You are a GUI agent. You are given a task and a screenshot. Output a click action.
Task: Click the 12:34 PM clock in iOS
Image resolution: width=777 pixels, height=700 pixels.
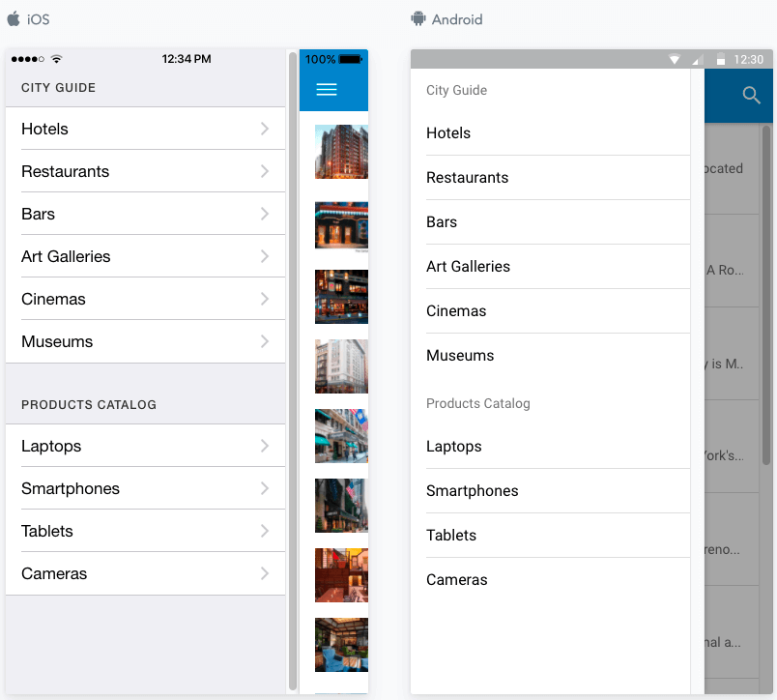tap(187, 59)
